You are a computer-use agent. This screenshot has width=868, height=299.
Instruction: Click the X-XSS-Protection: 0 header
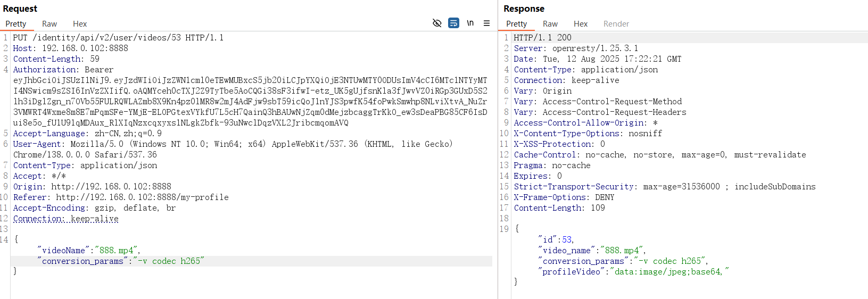tap(559, 144)
